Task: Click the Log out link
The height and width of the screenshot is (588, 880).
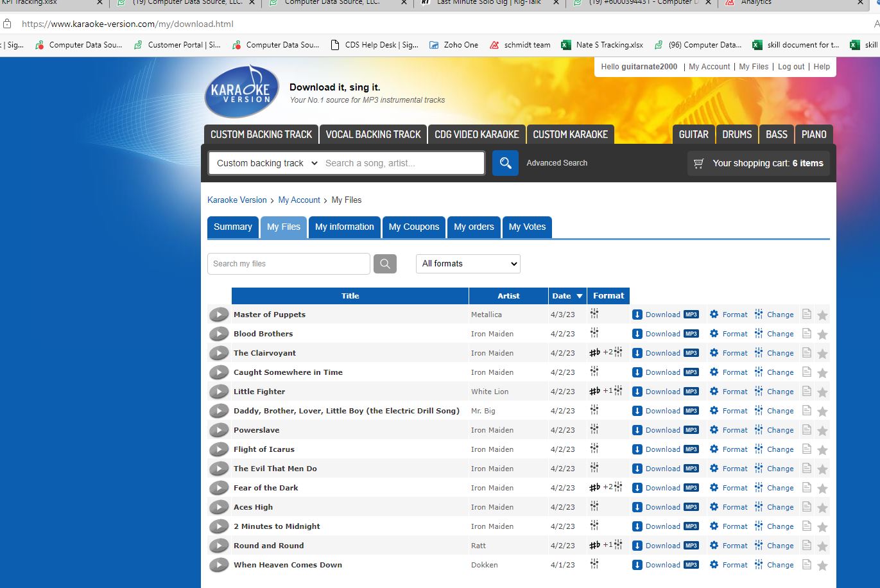Action: pos(791,67)
